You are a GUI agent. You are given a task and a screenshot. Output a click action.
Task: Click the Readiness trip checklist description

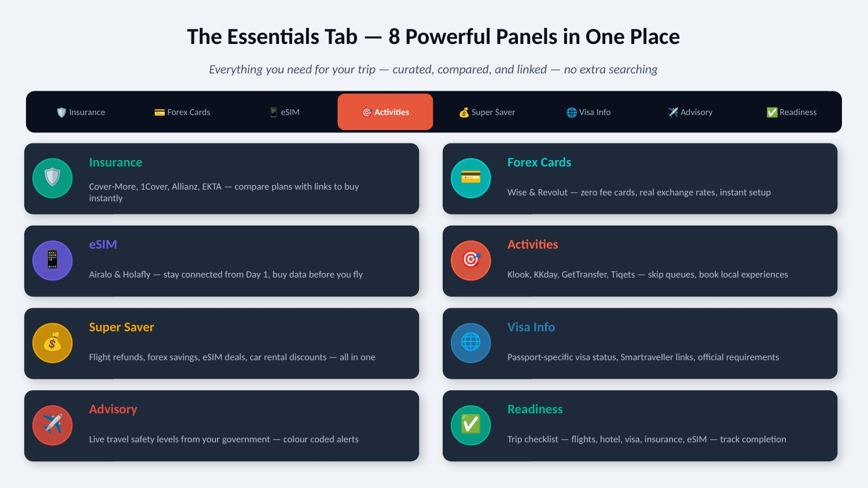tap(647, 439)
